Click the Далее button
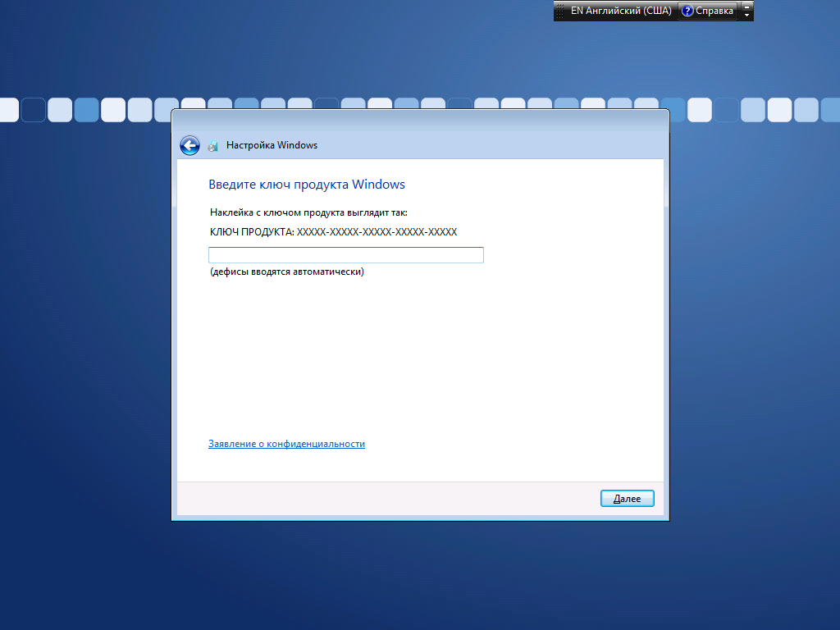 pos(627,498)
